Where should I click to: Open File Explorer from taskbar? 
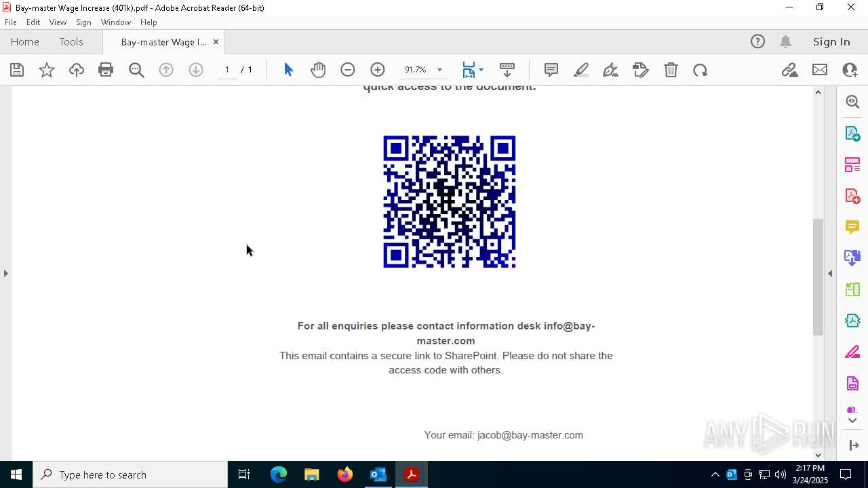[x=311, y=474]
